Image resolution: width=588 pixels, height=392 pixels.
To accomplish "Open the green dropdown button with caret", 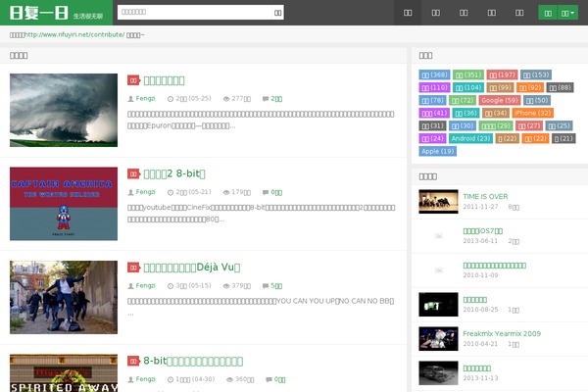I will (567, 13).
